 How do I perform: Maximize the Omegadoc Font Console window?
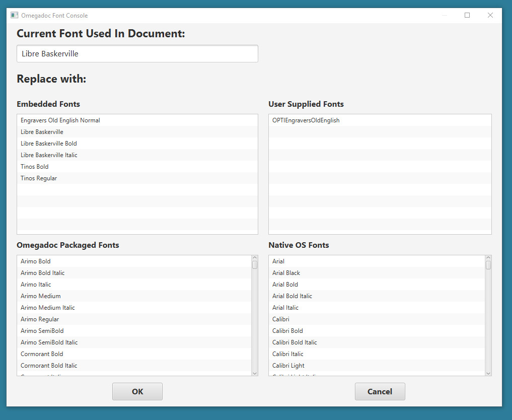(467, 15)
